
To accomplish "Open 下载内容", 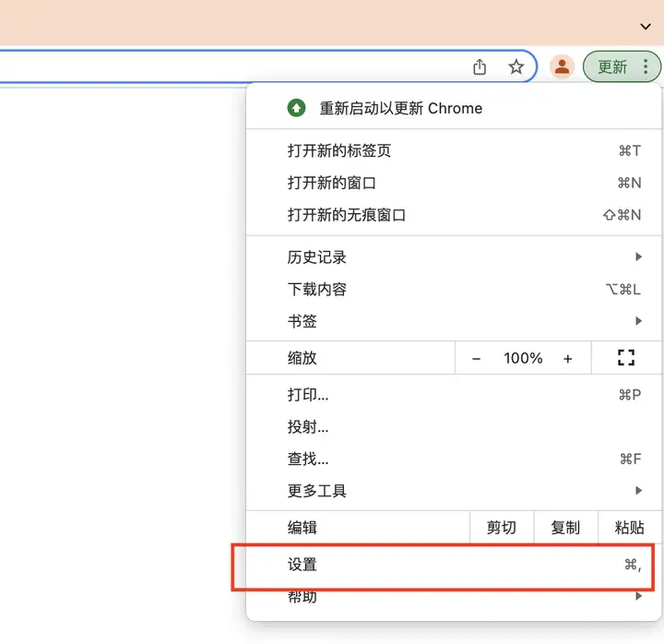I will tap(453, 290).
